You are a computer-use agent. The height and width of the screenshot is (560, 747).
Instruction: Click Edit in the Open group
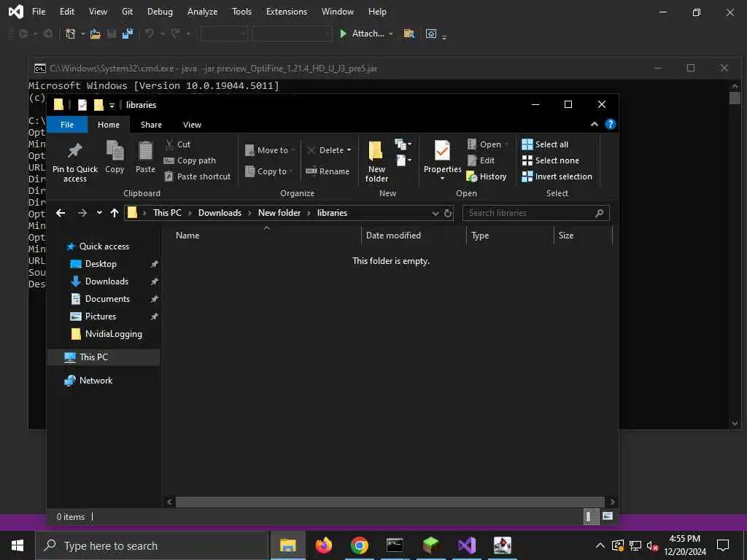(481, 160)
